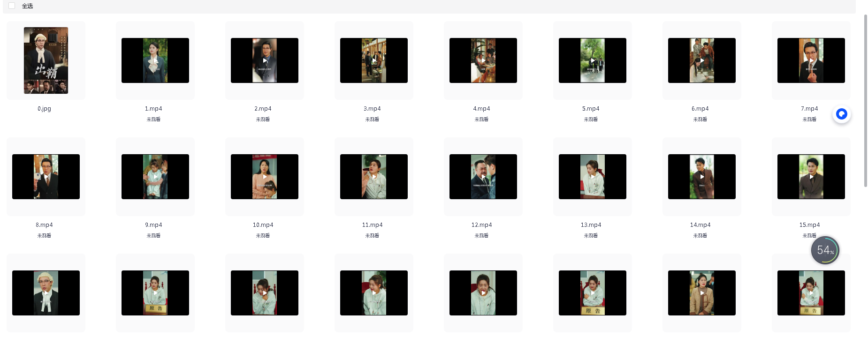This screenshot has height=337, width=868.
Task: Select the 11.mp4 file name label
Action: point(372,225)
